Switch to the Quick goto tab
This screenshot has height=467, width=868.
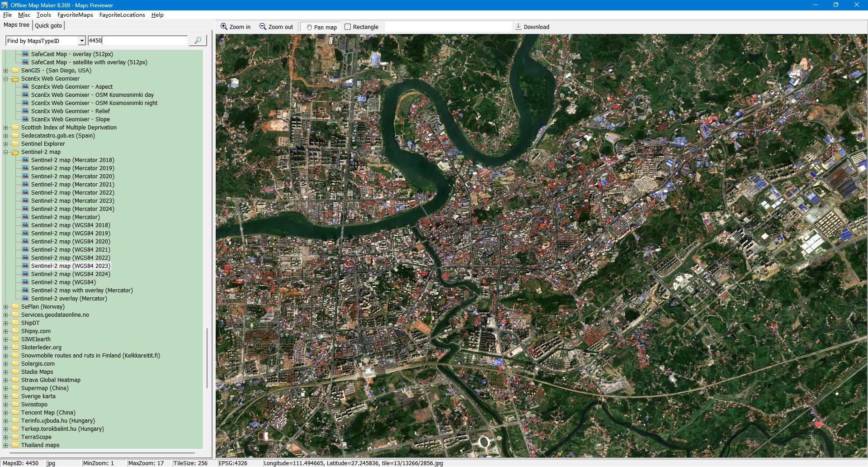(x=48, y=25)
